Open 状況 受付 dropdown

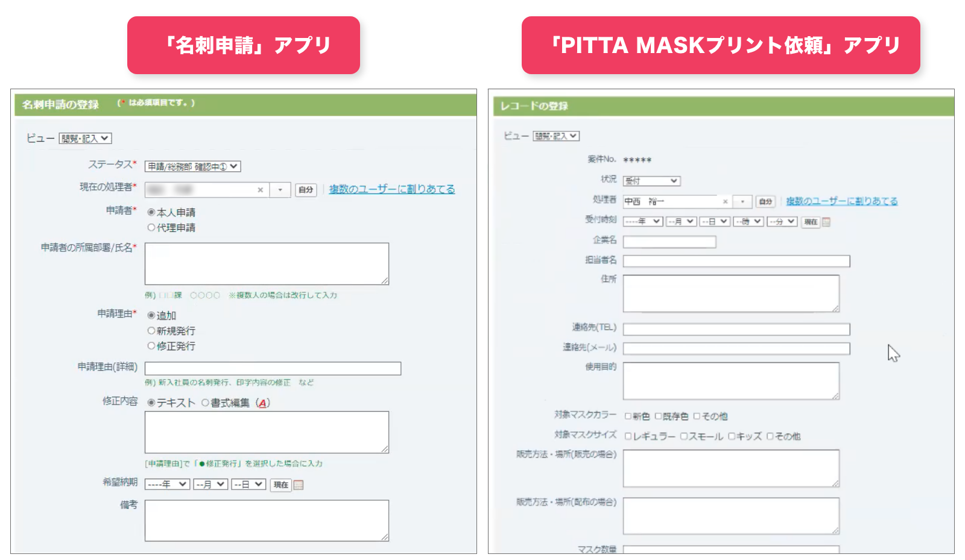coord(652,181)
